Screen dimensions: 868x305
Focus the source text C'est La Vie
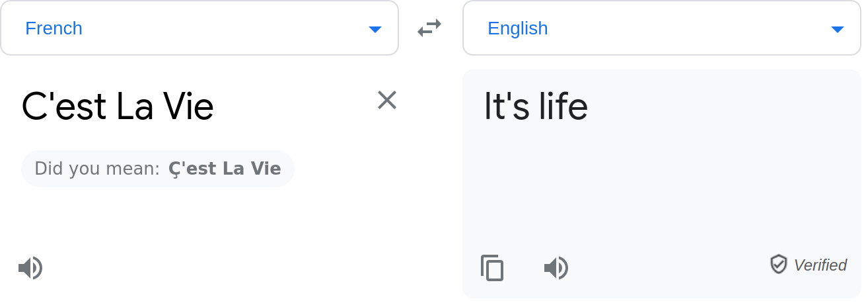tap(118, 107)
